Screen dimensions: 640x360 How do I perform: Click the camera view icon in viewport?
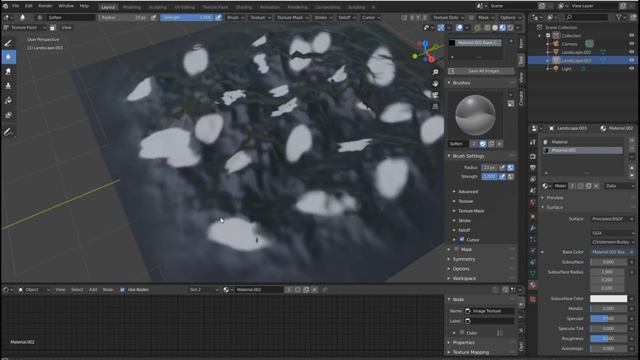coord(435,95)
